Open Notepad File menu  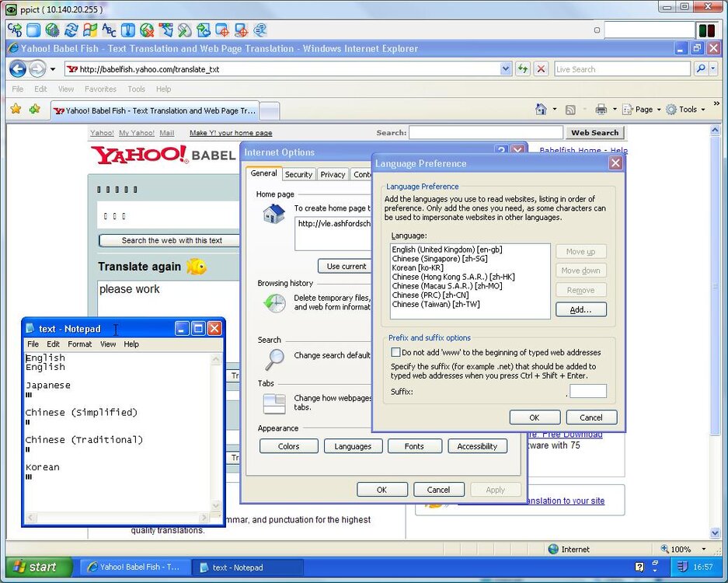tap(33, 344)
